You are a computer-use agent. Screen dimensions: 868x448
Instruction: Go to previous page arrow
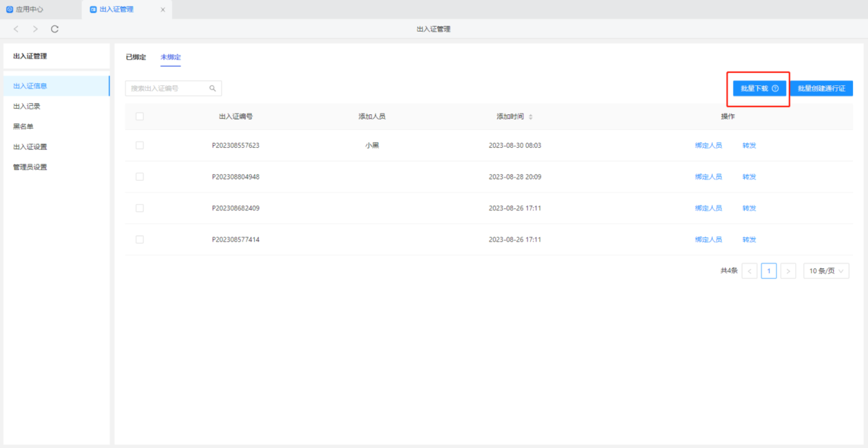[749, 271]
